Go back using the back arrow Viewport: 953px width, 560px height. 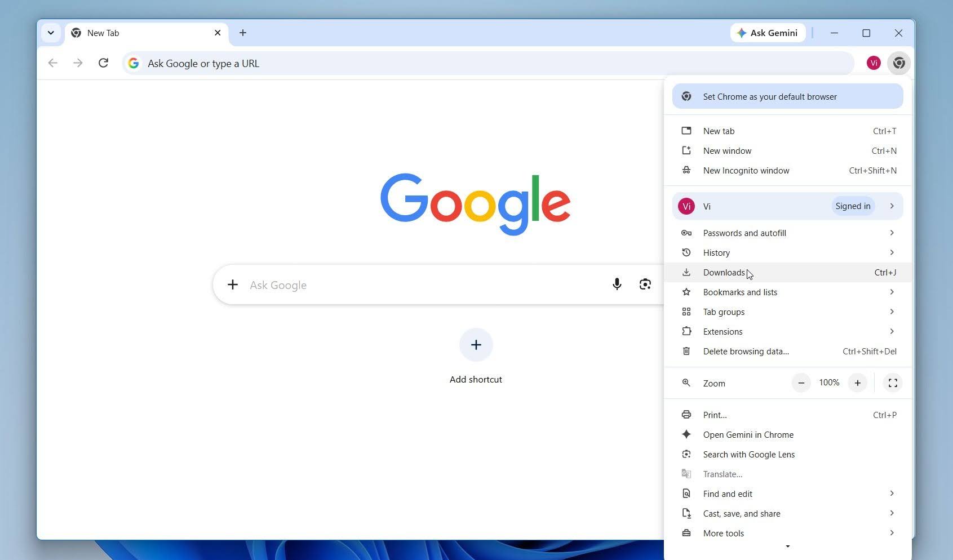click(x=53, y=63)
